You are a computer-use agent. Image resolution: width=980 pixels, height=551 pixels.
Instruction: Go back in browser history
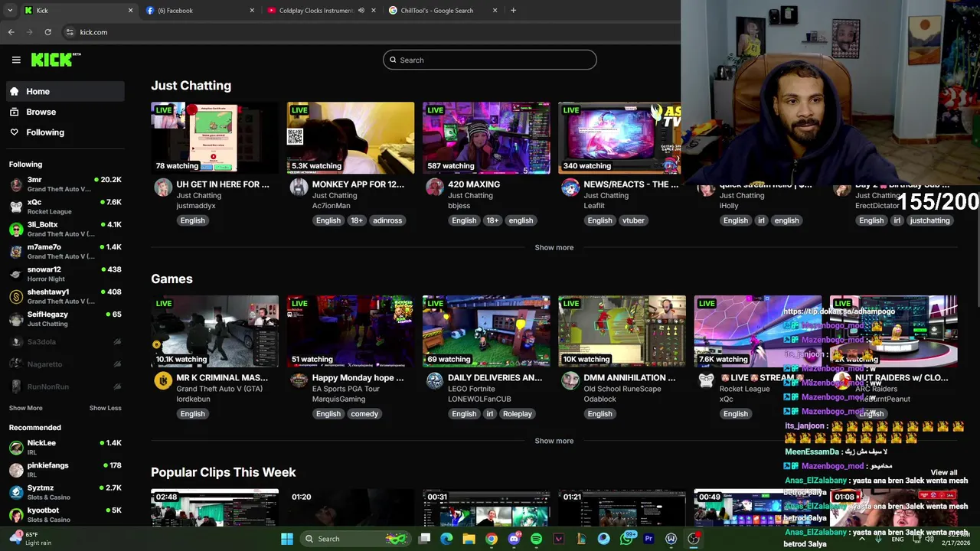pos(11,32)
